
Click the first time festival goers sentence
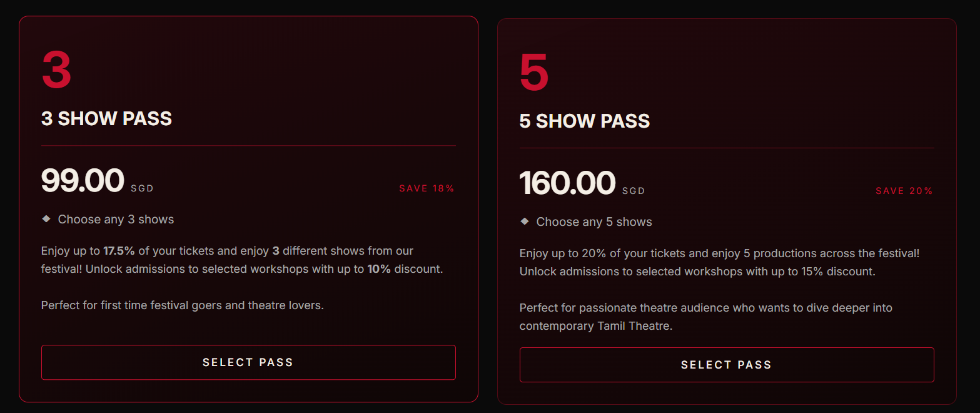pyautogui.click(x=183, y=305)
